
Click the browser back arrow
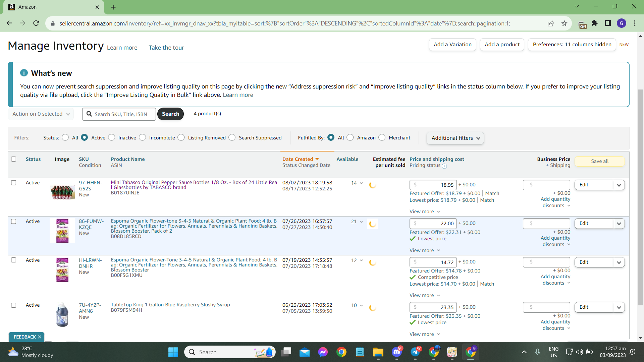coord(9,23)
